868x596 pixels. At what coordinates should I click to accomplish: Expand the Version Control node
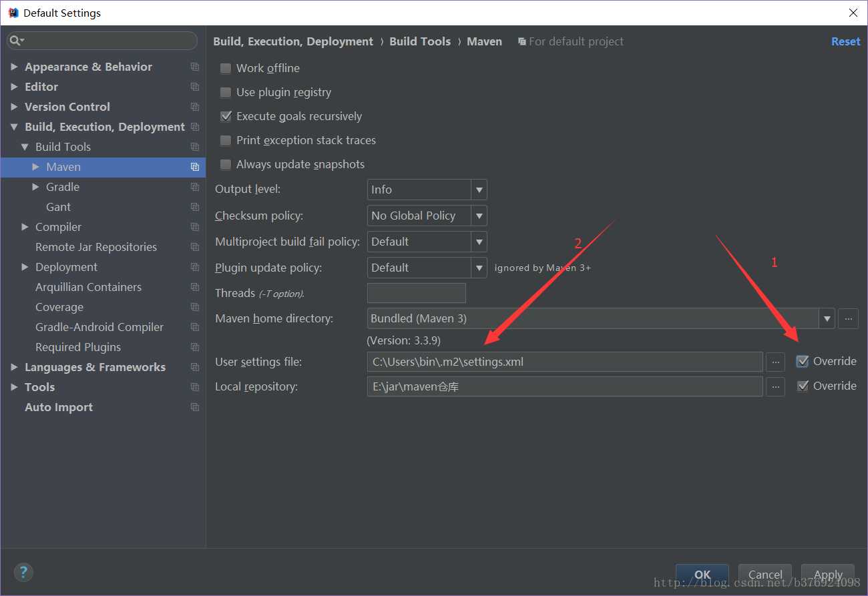tap(14, 107)
